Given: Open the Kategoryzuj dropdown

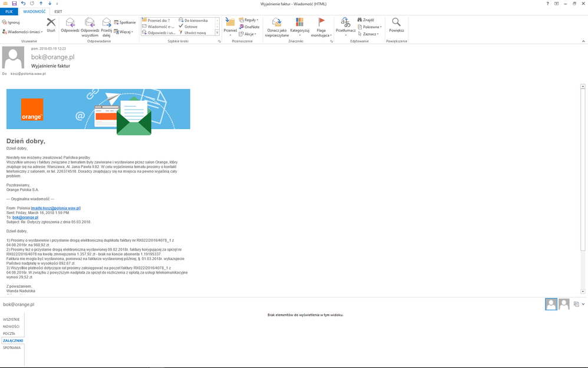Looking at the screenshot, I should (299, 27).
